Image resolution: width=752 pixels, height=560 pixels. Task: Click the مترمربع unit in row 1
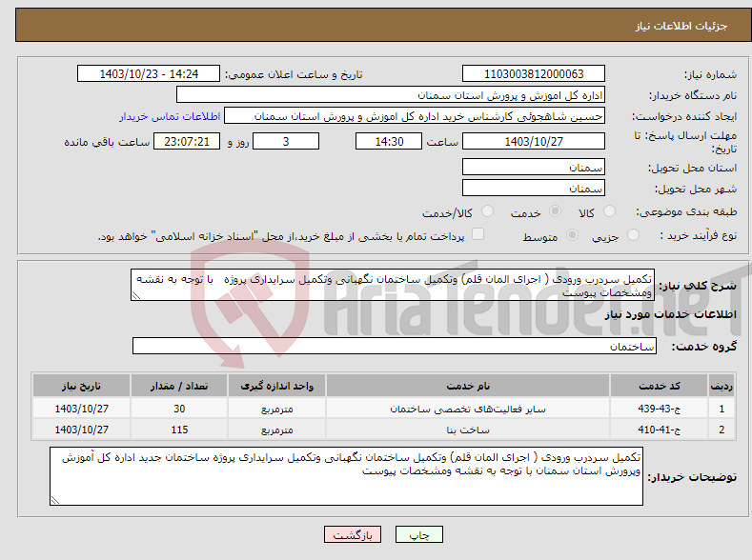(276, 410)
